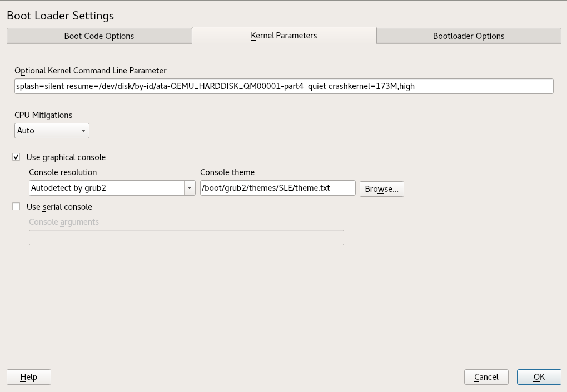Screen dimensions: 567x392
Task: Open the CPU Mitigations dropdown set to Auto
Action: click(52, 131)
